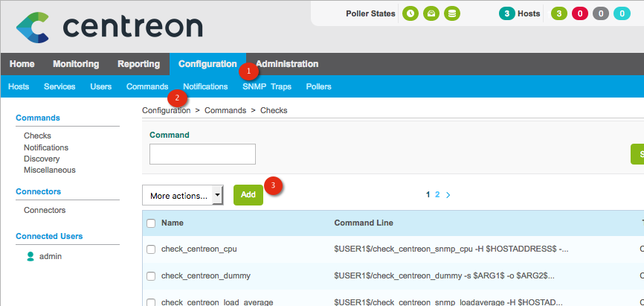
Task: Open the Notifications link under Commands sidebar
Action: pyautogui.click(x=46, y=147)
